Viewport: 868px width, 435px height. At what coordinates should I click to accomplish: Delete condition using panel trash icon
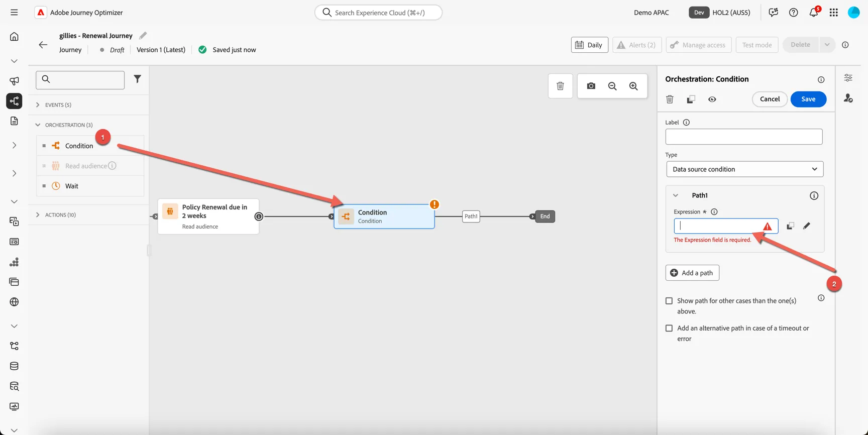click(x=670, y=99)
